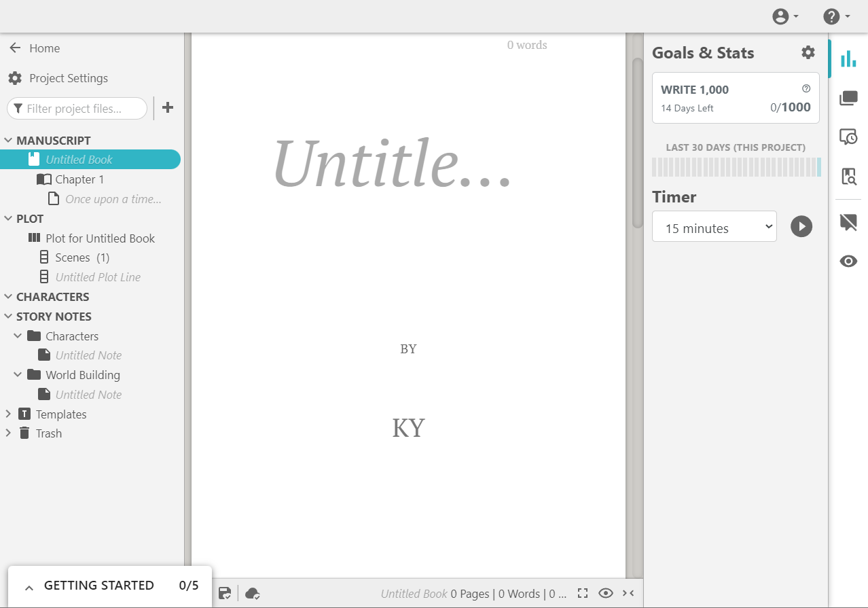Viewport: 868px width, 608px height.
Task: Click the last 30 days activity bar
Action: 736,167
